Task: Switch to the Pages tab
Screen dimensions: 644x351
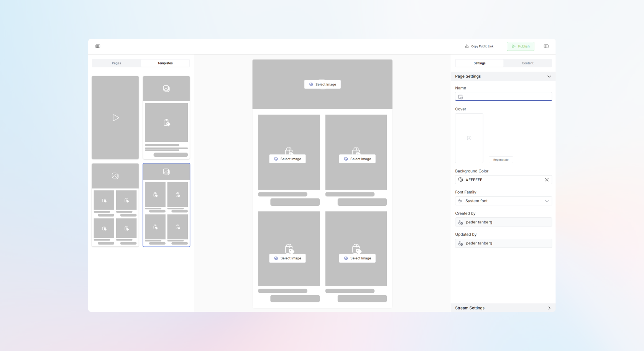Action: click(x=116, y=63)
